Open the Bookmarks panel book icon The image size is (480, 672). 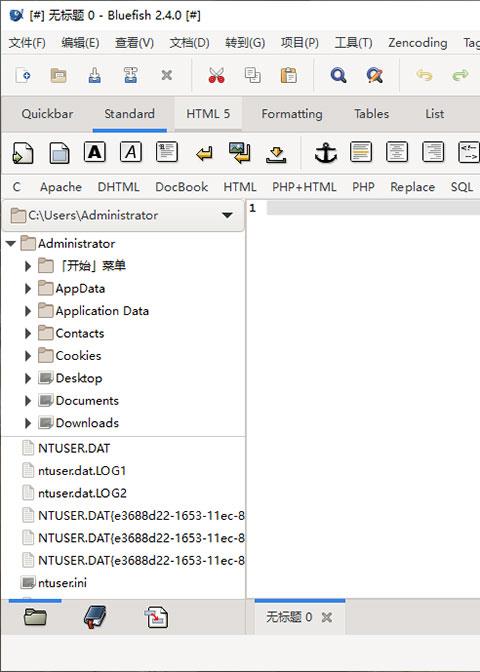point(95,617)
